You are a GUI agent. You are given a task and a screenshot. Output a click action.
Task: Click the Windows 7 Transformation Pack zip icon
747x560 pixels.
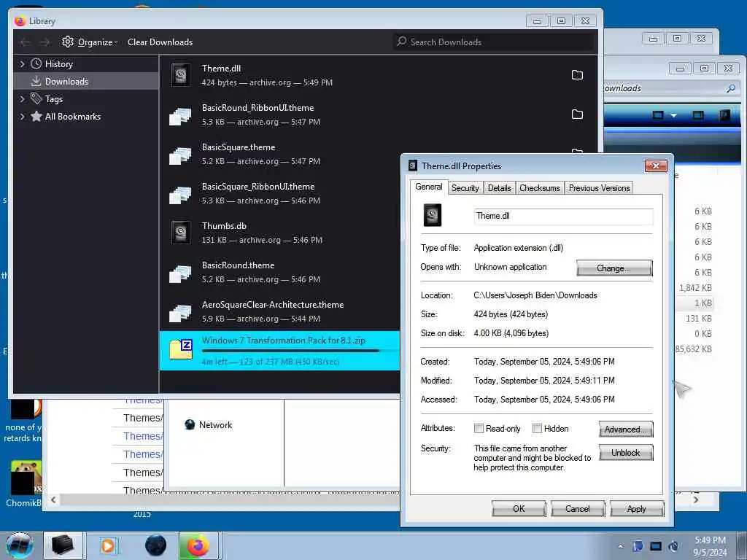point(181,349)
